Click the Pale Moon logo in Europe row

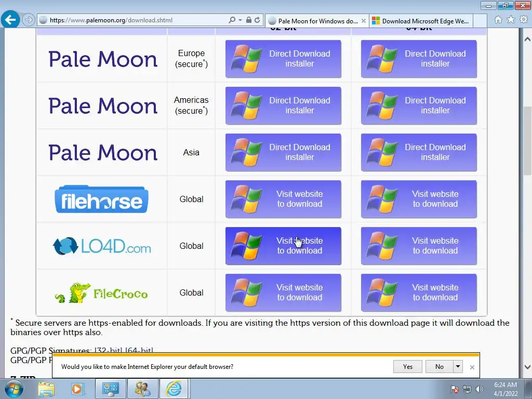click(x=103, y=59)
